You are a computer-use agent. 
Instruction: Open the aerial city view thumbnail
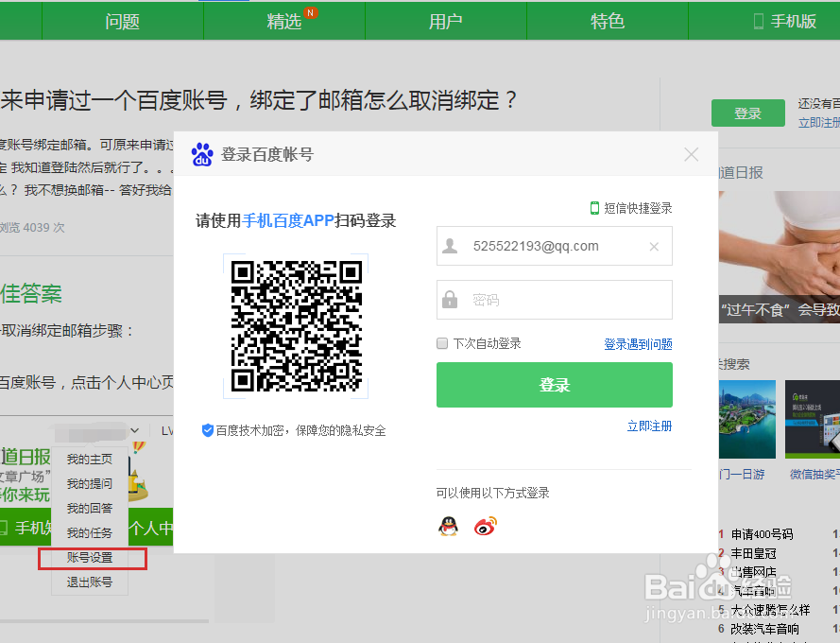747,420
